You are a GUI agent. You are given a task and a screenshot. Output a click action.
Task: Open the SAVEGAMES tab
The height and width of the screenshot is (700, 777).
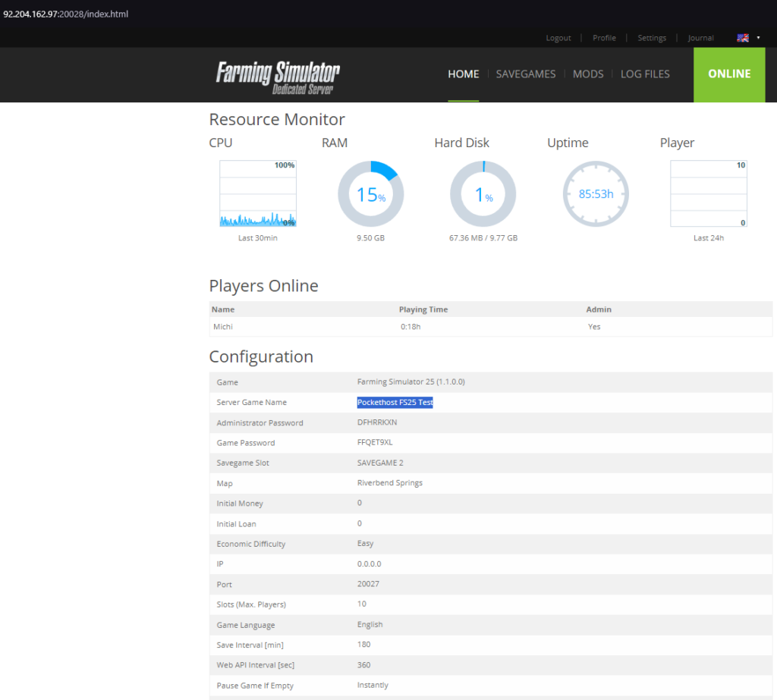pyautogui.click(x=526, y=74)
